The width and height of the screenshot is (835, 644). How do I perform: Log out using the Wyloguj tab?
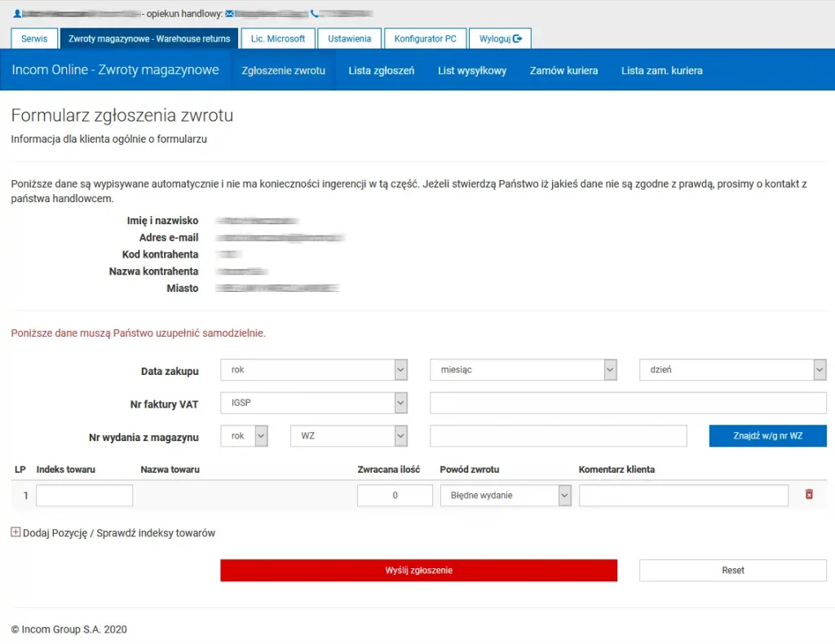point(500,38)
